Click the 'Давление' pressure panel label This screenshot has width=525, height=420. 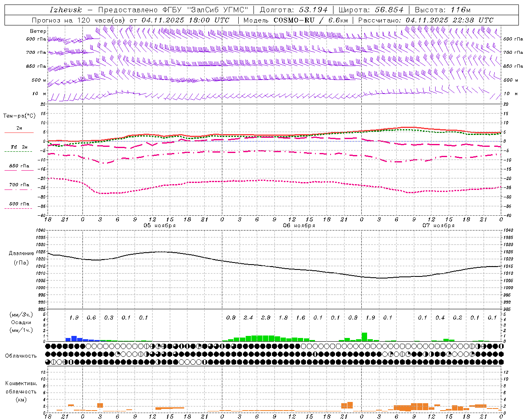[21, 253]
